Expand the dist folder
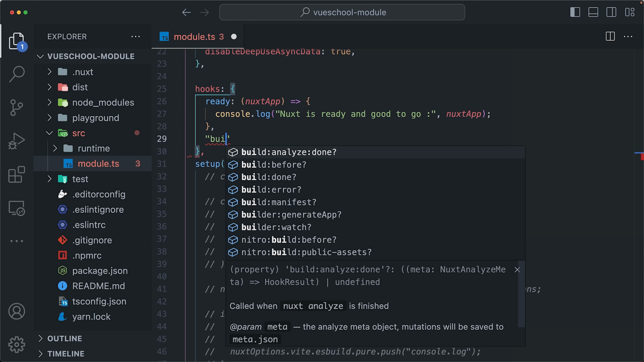Image resolution: width=644 pixels, height=362 pixels. 49,87
